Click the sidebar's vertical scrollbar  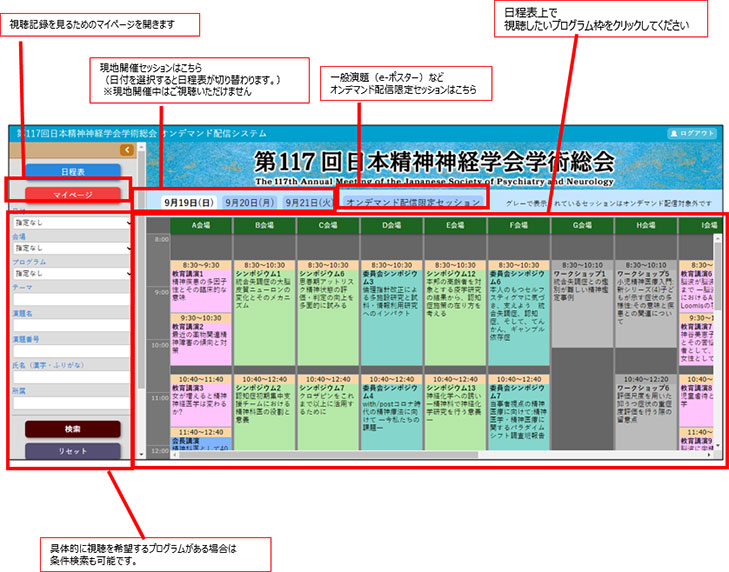pos(142,269)
